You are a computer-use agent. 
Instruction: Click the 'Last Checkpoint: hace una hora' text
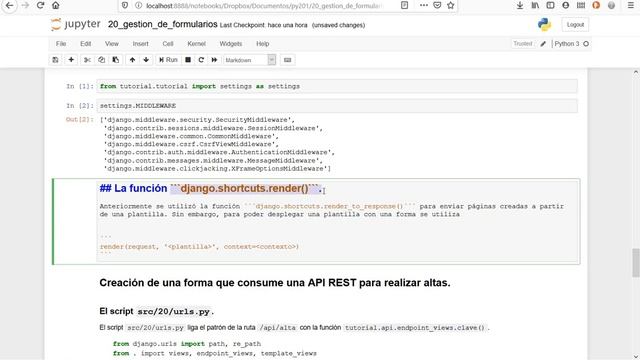264,25
